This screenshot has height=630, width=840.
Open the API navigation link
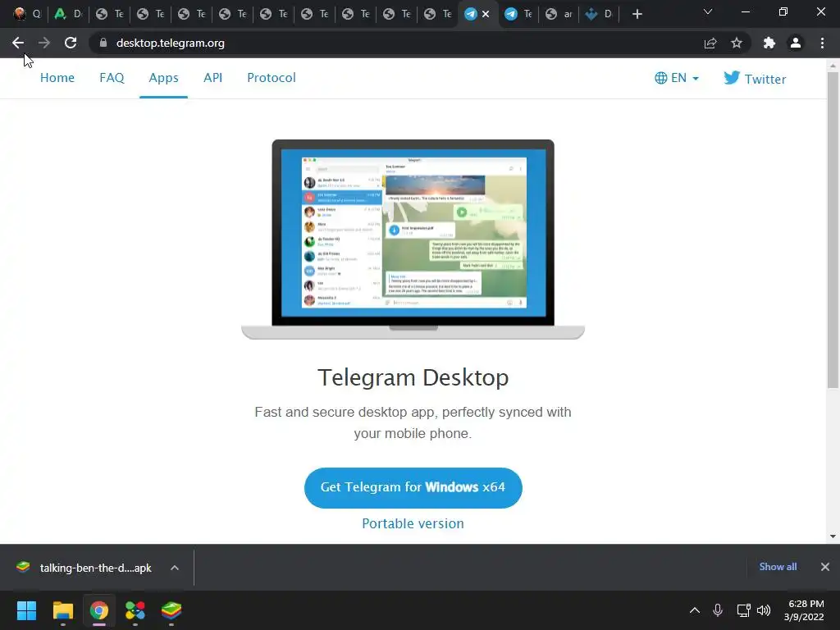(212, 78)
